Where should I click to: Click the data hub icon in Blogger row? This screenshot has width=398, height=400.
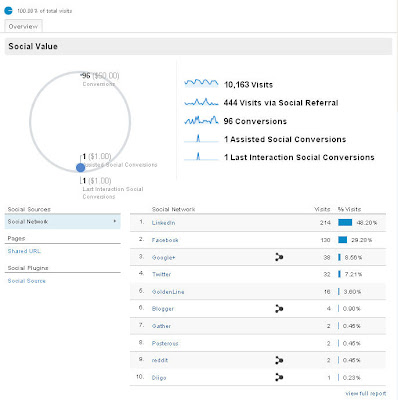click(x=279, y=309)
